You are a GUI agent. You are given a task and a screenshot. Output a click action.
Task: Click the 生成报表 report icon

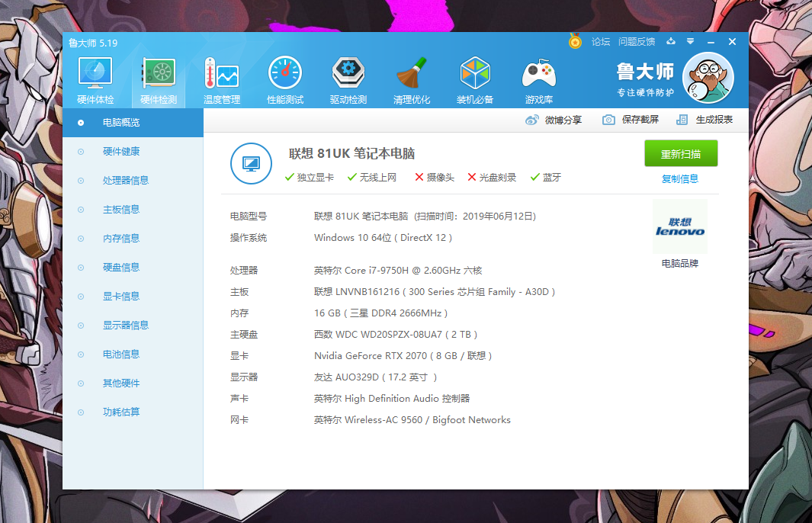click(x=682, y=120)
